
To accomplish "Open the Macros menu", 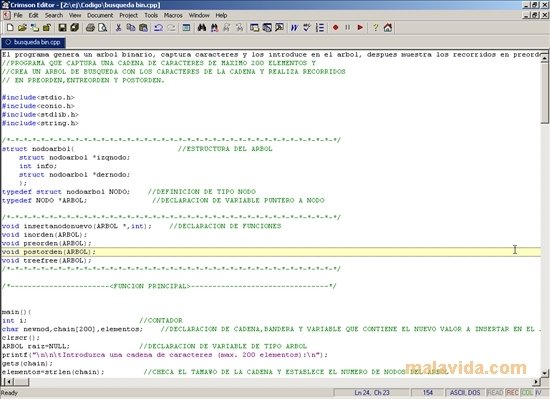I will [173, 15].
